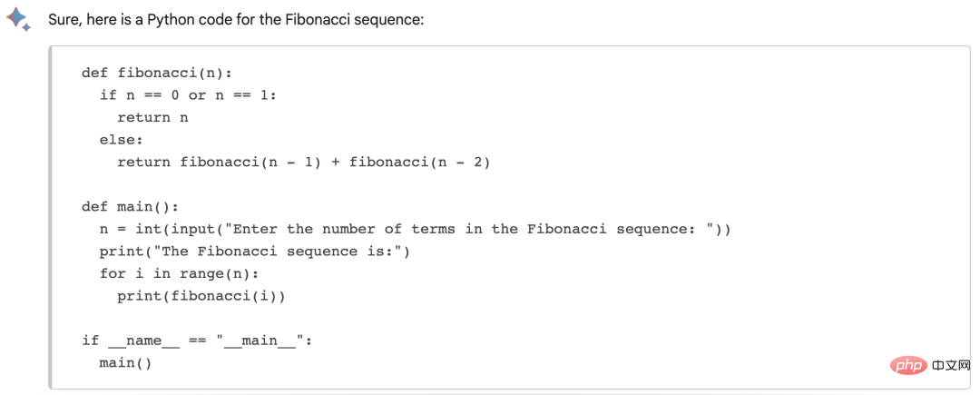The height and width of the screenshot is (395, 980).
Task: Click the 'Sure, here is a Python code' sentence
Action: click(236, 19)
